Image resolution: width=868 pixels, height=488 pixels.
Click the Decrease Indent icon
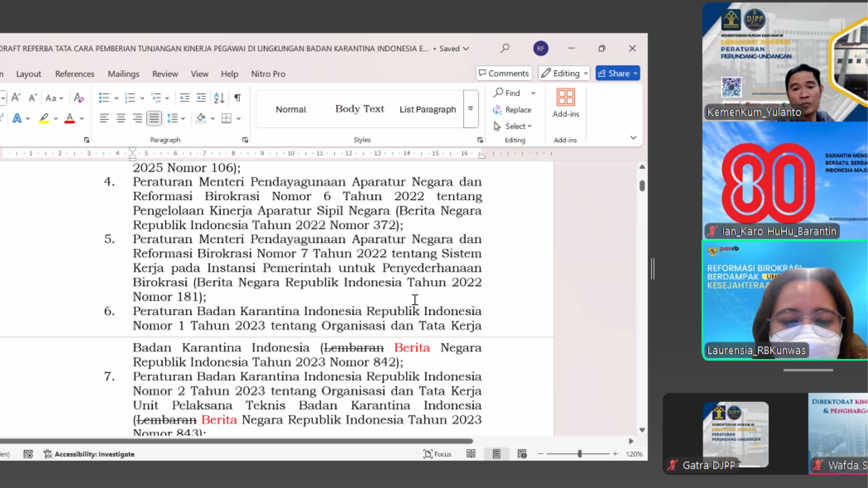pos(184,98)
